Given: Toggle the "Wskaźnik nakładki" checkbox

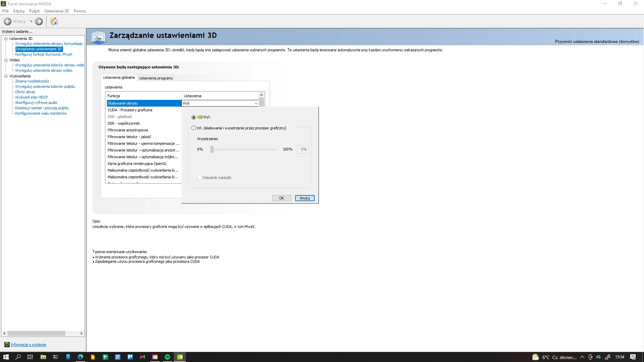Looking at the screenshot, I should pos(199,178).
